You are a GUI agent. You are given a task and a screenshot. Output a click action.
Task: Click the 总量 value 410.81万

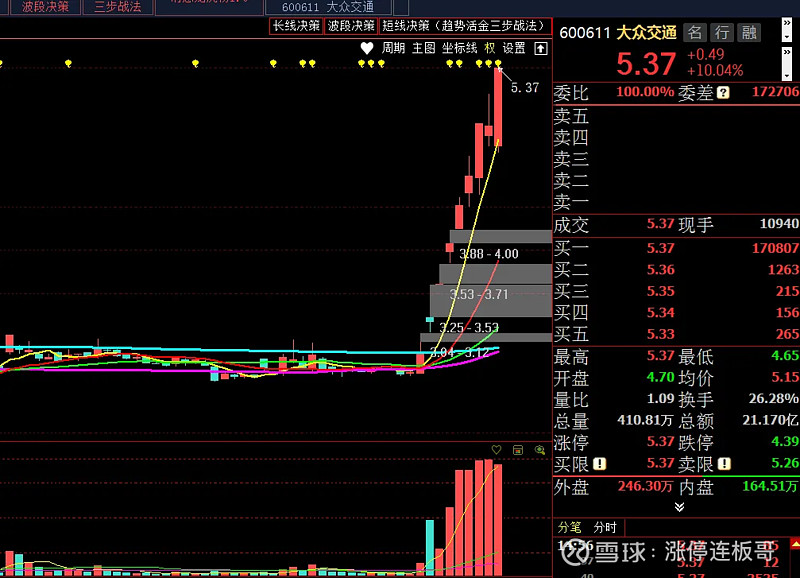(x=645, y=420)
